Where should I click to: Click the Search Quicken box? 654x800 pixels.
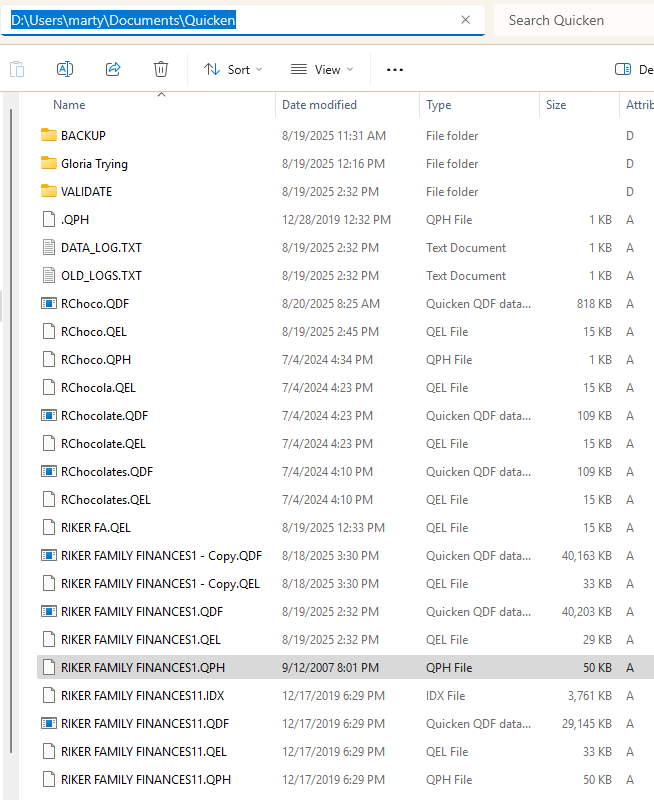(574, 20)
